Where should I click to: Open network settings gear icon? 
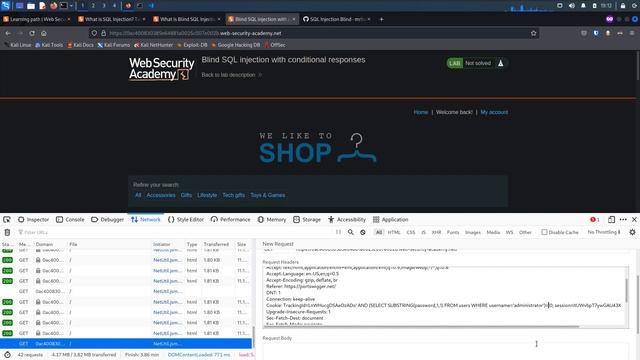[x=632, y=232]
